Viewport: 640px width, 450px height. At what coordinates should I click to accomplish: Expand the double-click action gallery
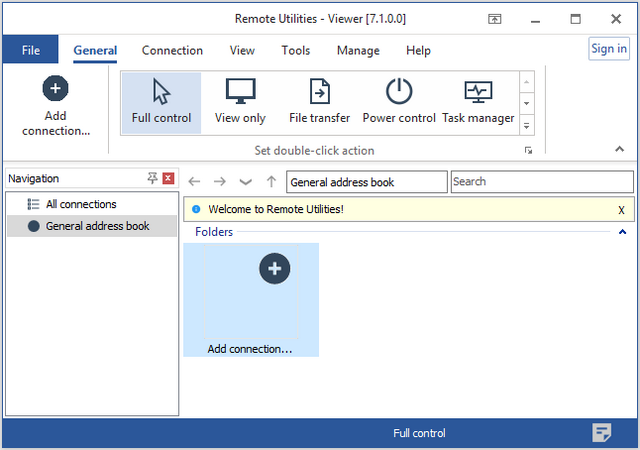coord(527,126)
